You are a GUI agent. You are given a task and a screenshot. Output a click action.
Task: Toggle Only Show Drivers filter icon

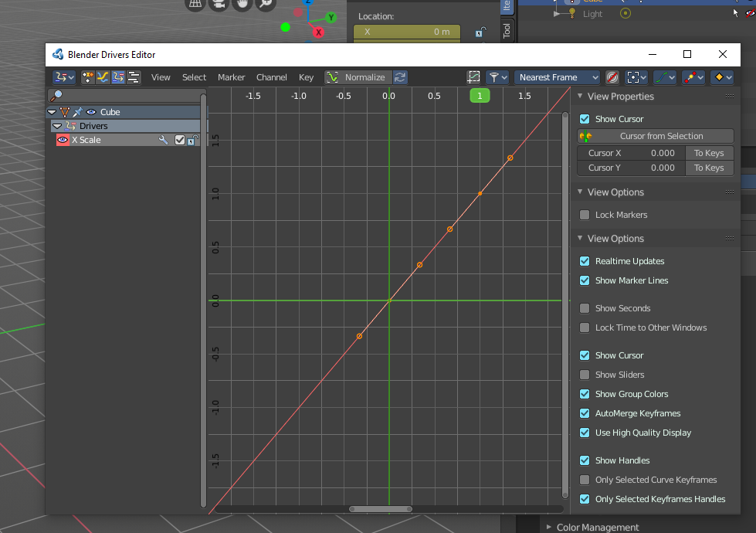point(118,77)
